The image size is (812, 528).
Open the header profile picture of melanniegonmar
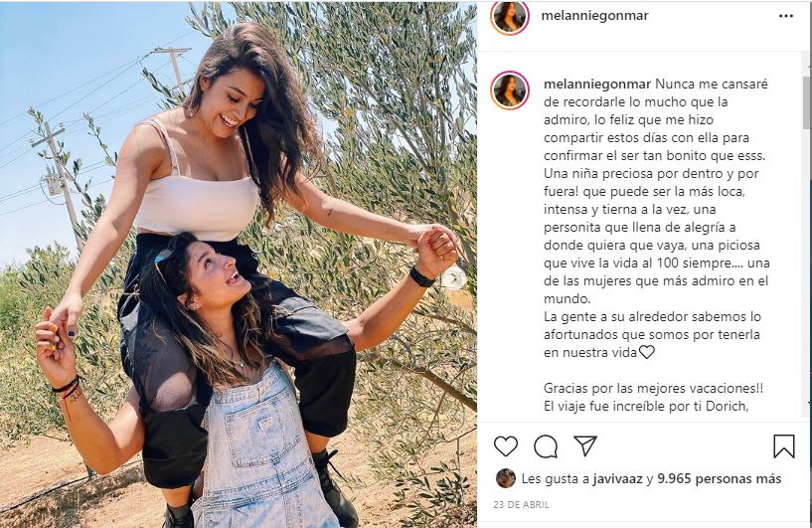click(510, 16)
